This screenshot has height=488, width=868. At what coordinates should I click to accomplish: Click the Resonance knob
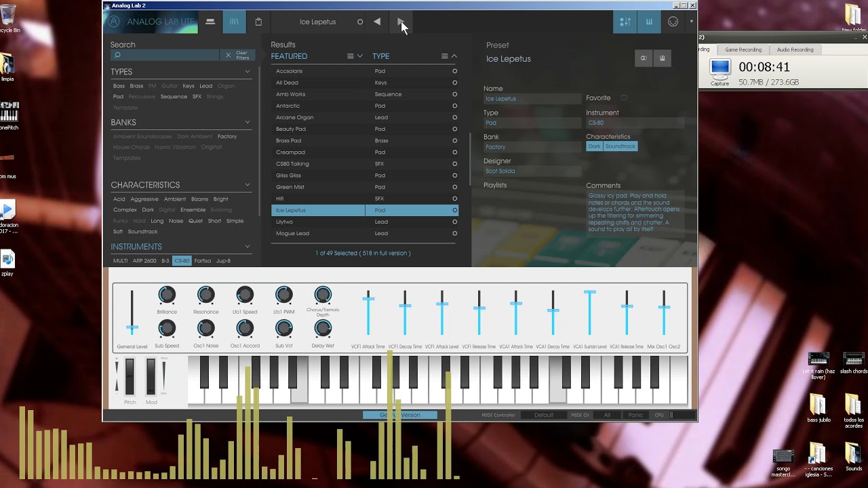pos(205,295)
